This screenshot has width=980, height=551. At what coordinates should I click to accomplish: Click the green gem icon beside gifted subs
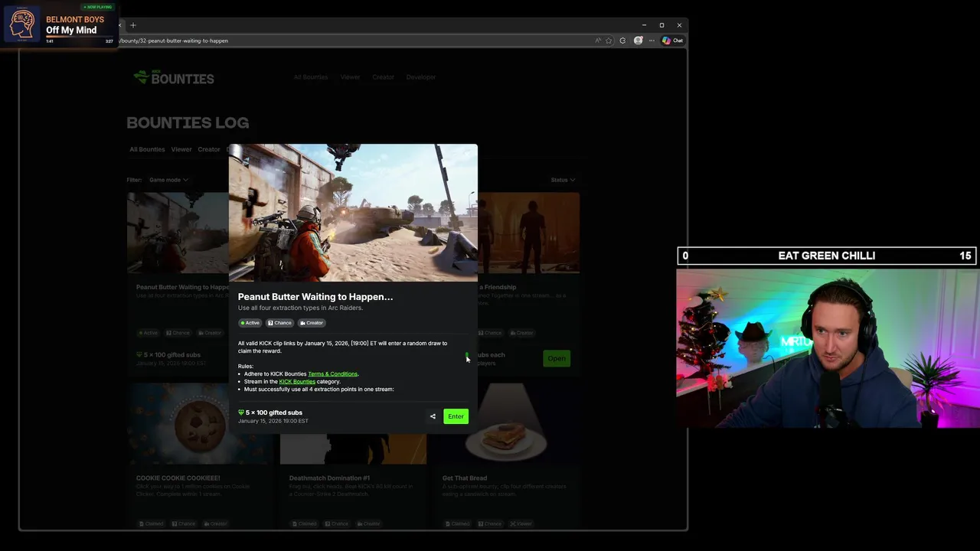click(241, 412)
